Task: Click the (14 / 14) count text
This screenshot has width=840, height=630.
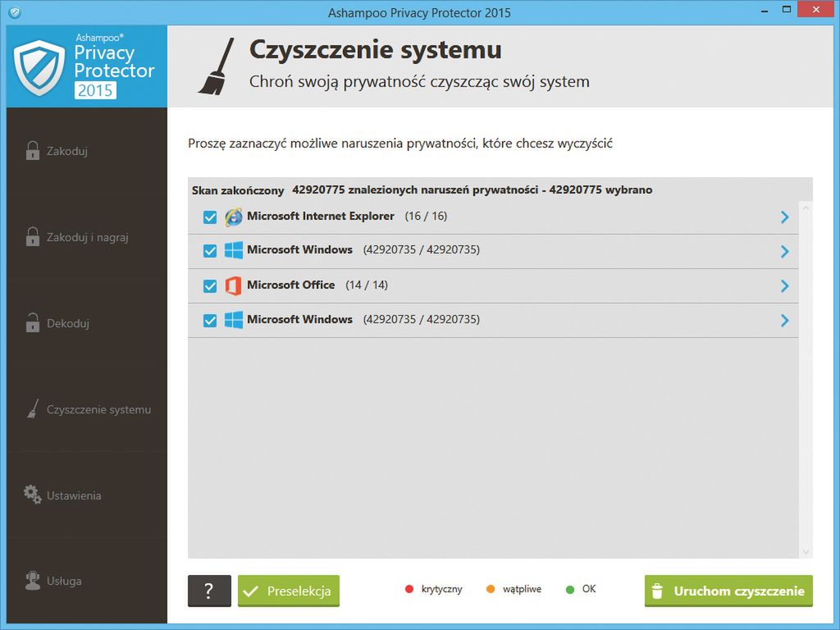Action: [367, 285]
